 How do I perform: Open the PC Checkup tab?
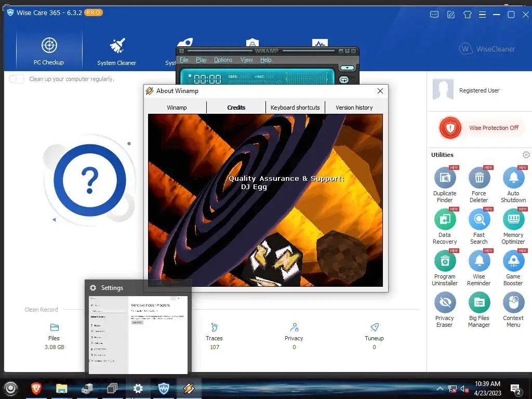(x=49, y=51)
